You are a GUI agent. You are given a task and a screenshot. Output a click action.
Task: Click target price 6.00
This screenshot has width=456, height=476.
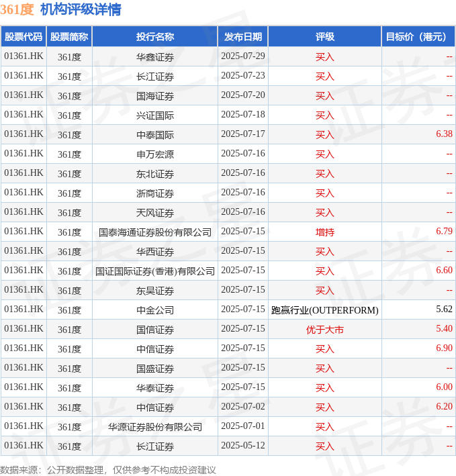click(444, 387)
